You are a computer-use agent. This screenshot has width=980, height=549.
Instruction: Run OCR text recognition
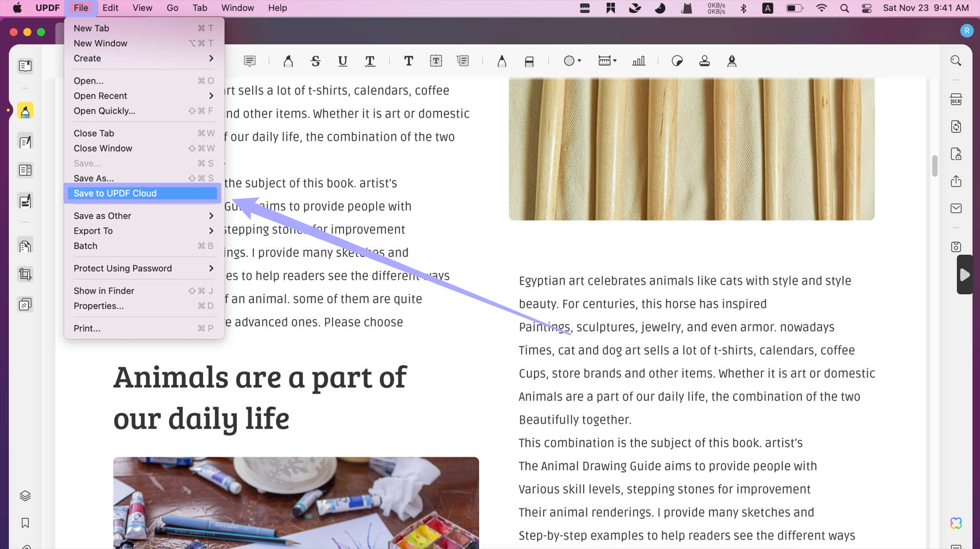tap(956, 100)
